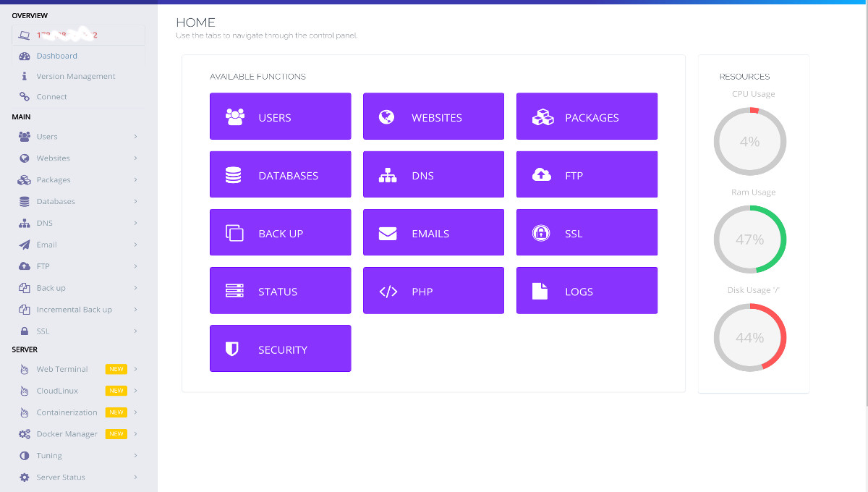Image resolution: width=868 pixels, height=492 pixels.
Task: Click the CPU Usage progress ring
Action: click(x=750, y=141)
